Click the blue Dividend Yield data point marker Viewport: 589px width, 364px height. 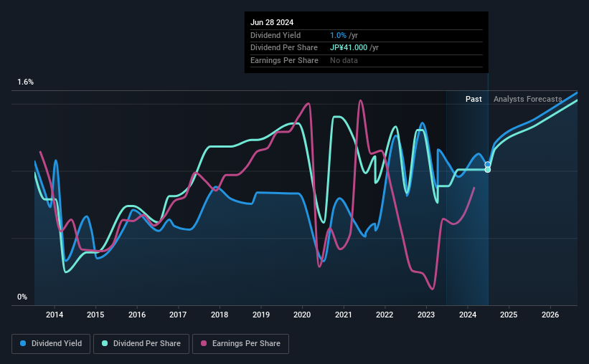point(488,164)
